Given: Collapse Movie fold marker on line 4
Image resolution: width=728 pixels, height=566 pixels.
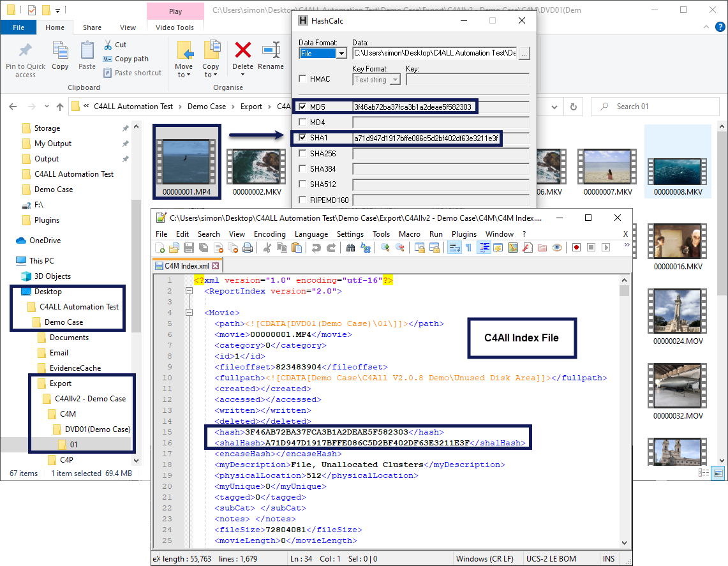Looking at the screenshot, I should pyautogui.click(x=189, y=313).
